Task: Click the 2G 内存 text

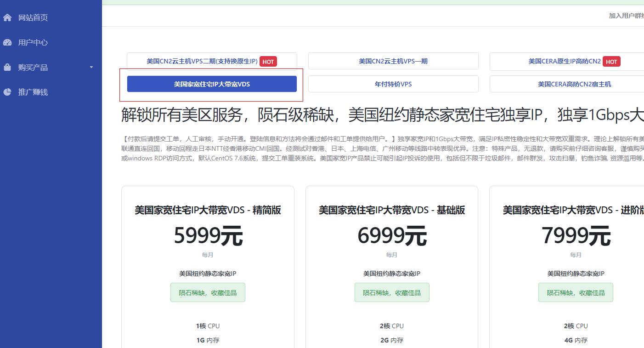Action: click(x=392, y=340)
